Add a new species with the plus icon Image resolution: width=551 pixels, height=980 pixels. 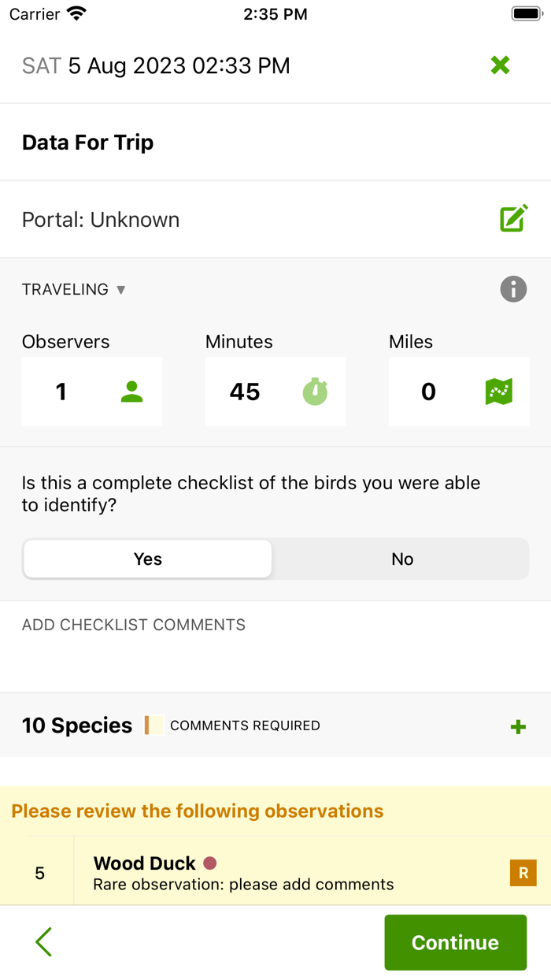point(518,726)
